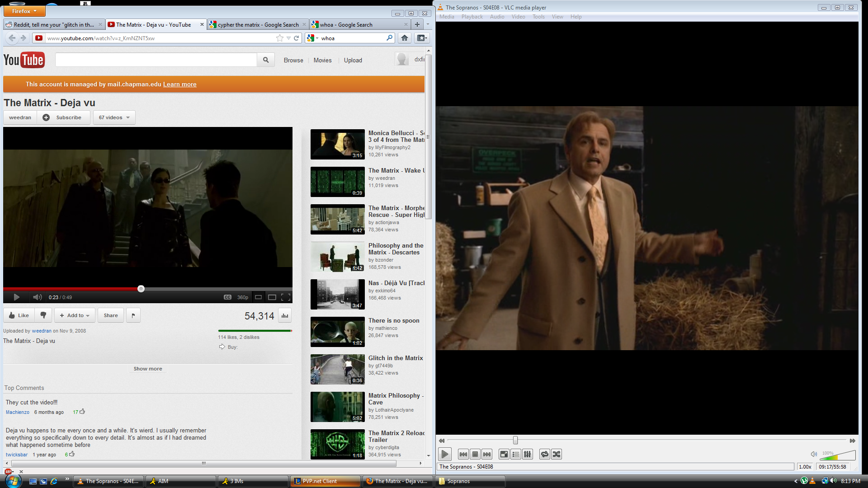Toggle VLC loop mode
The image size is (868, 488).
pos(545,454)
